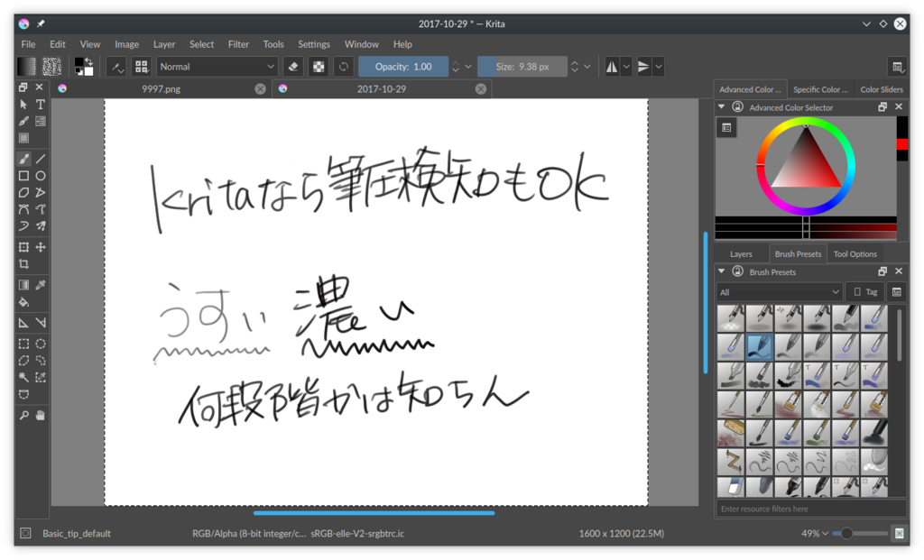Select the Crop tool
This screenshot has width=924, height=560.
tap(23, 264)
